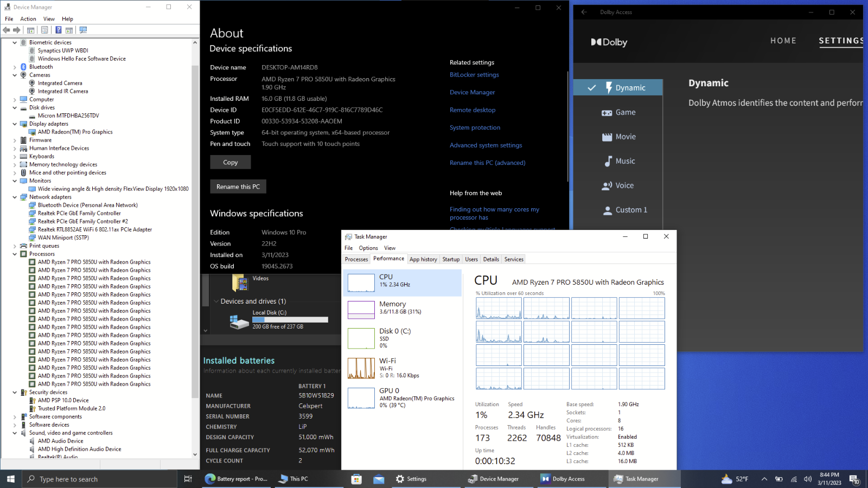
Task: Open the Wi-Fi panel in Task Manager
Action: point(402,368)
